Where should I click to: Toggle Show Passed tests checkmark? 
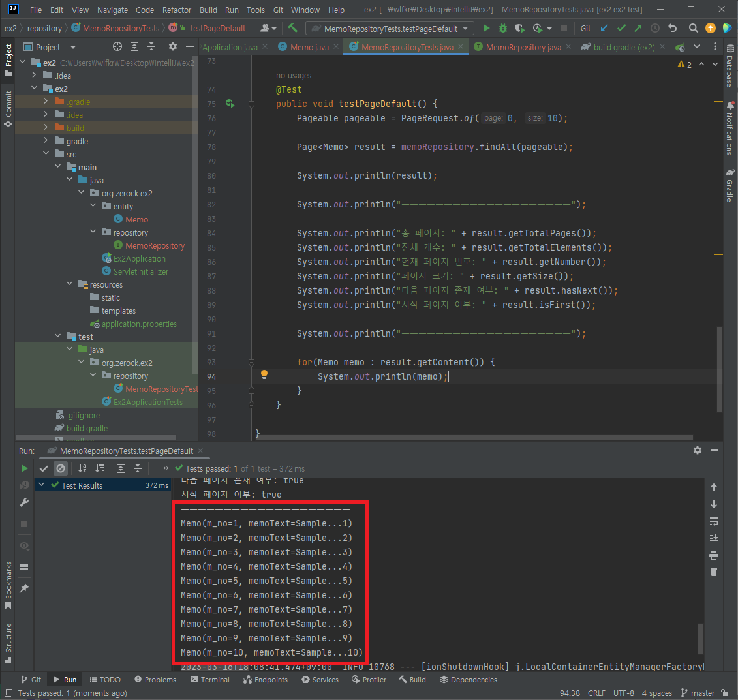(x=44, y=468)
